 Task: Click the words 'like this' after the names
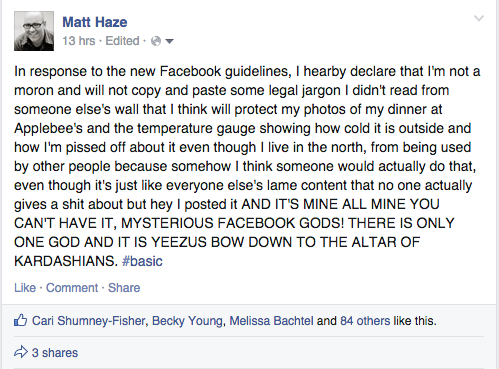415,321
